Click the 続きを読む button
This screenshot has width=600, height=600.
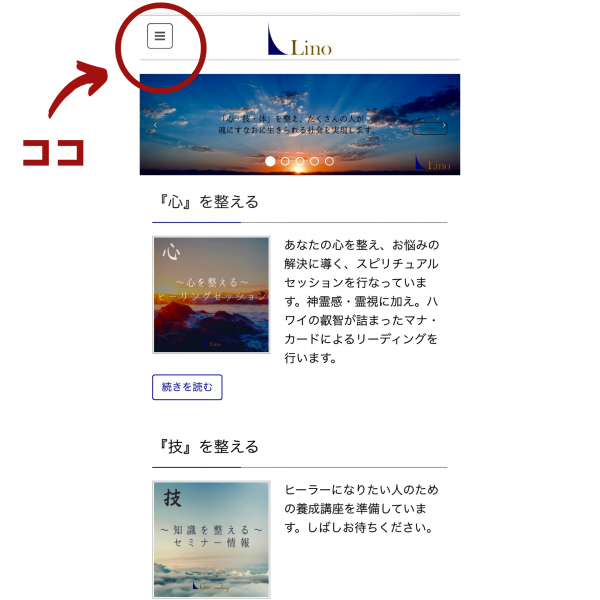(x=187, y=387)
